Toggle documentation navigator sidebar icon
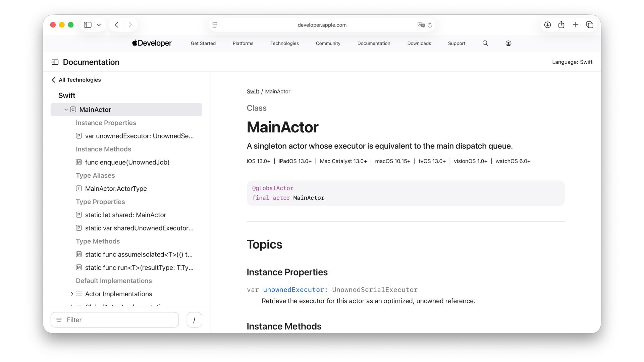This screenshot has width=644, height=362. (x=55, y=62)
